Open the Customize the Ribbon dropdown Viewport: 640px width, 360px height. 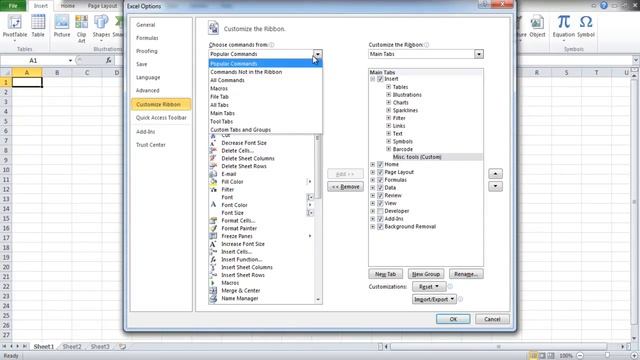(479, 54)
